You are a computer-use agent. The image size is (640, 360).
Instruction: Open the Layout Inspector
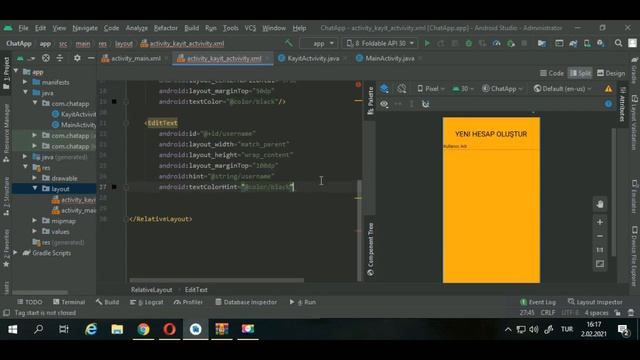click(x=595, y=302)
